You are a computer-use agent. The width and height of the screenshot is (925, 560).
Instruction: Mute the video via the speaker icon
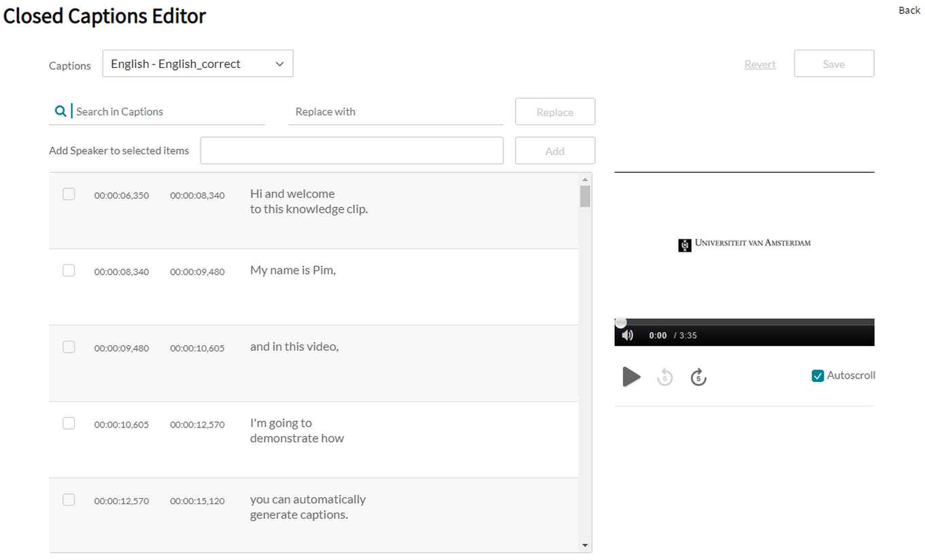627,334
